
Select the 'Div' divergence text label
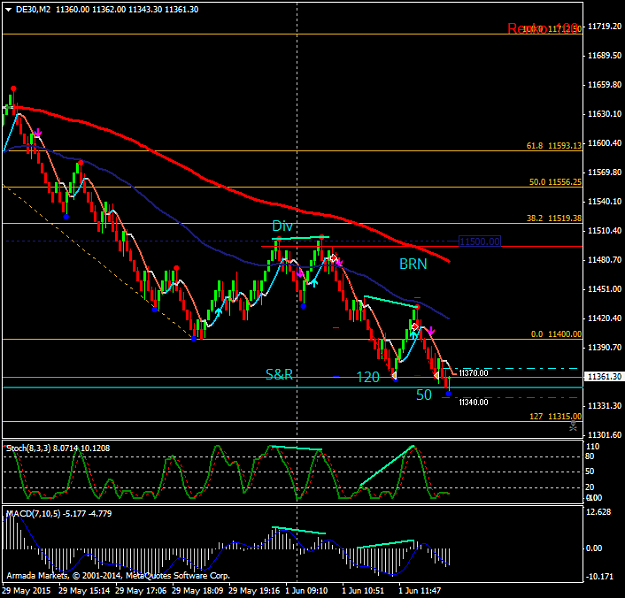pyautogui.click(x=282, y=226)
